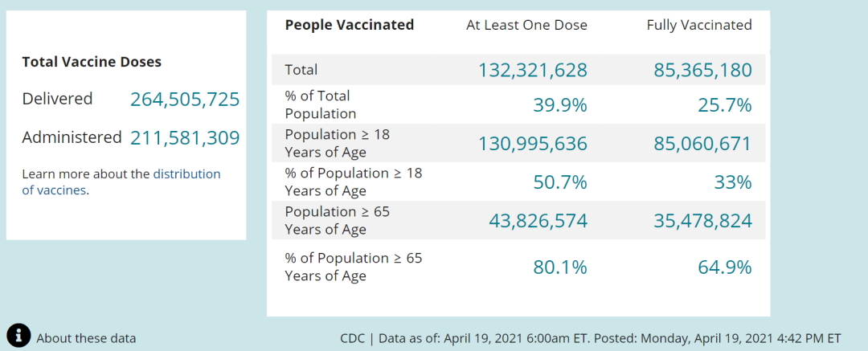Click the 50.7% adults one-dose percentage
Screen dimensions: 868x351
[x=560, y=182]
